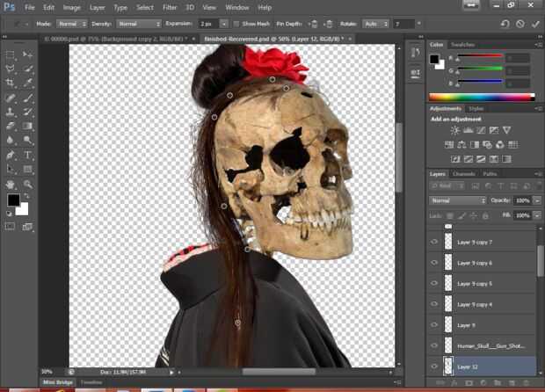Add a Levels adjustment
Image resolution: width=545 pixels, height=392 pixels.
[468, 130]
